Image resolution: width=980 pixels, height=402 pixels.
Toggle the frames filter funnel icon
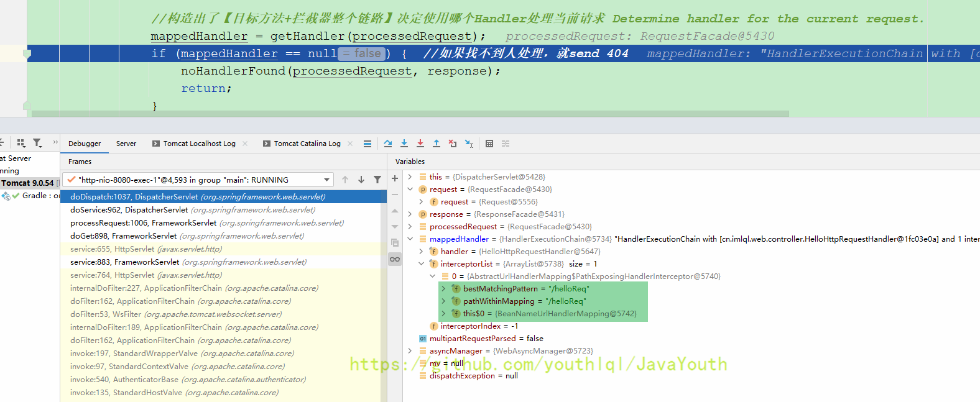(x=377, y=180)
